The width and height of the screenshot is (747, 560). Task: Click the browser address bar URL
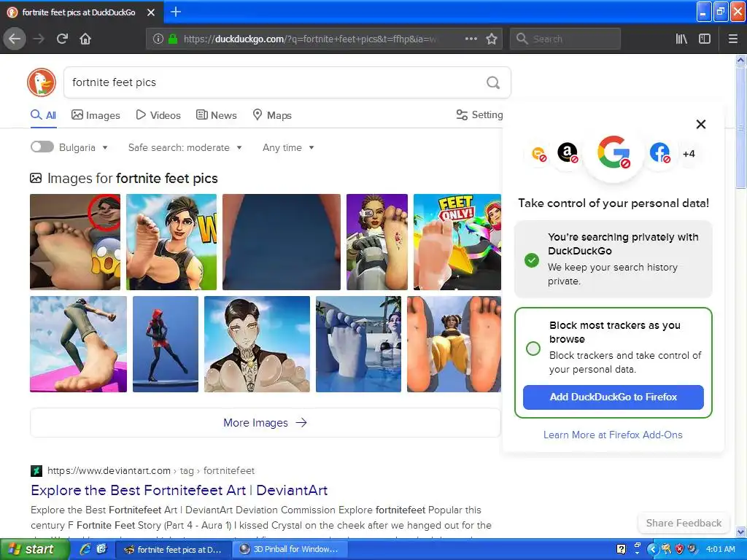click(x=309, y=39)
